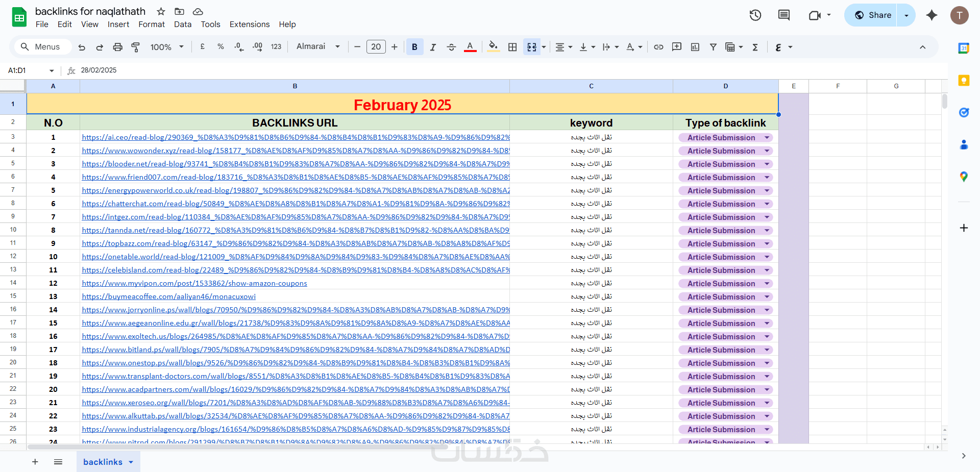980x472 pixels.
Task: Open the comments panel icon
Action: coord(783,15)
